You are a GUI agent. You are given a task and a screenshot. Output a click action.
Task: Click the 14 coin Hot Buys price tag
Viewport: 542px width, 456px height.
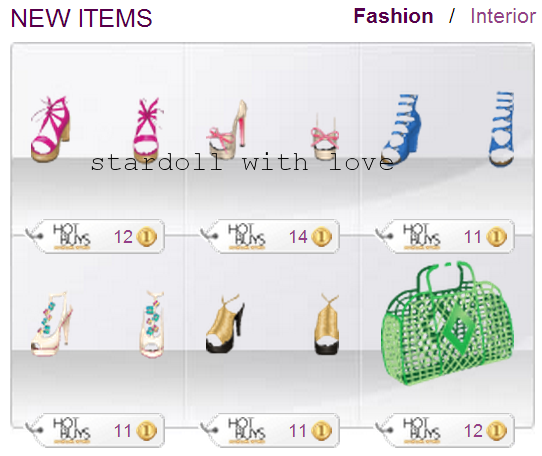point(270,237)
